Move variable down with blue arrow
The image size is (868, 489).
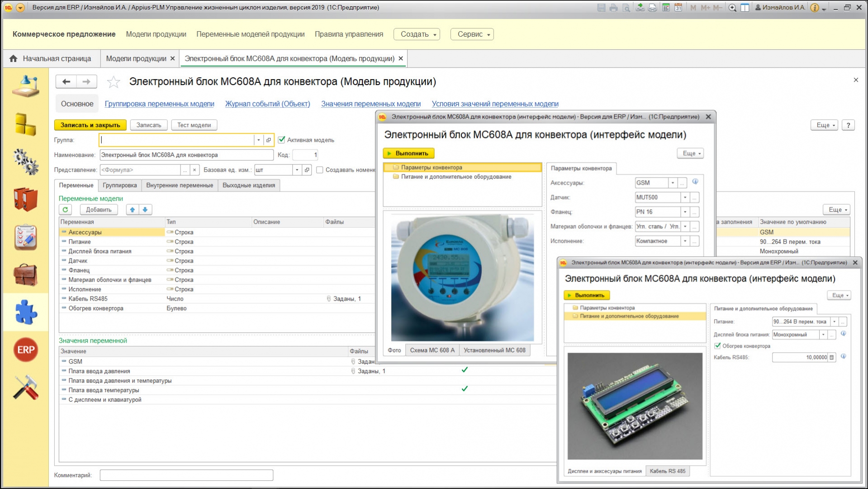145,210
